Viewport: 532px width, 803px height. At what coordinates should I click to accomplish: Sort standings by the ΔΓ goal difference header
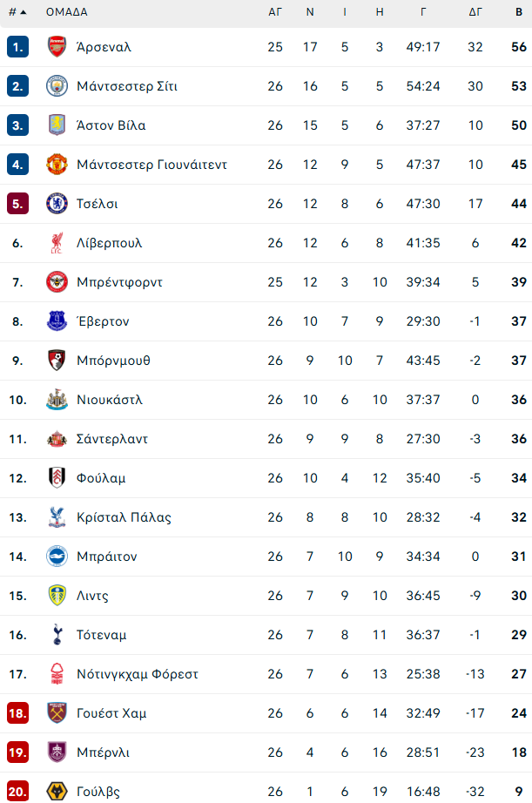pos(475,12)
